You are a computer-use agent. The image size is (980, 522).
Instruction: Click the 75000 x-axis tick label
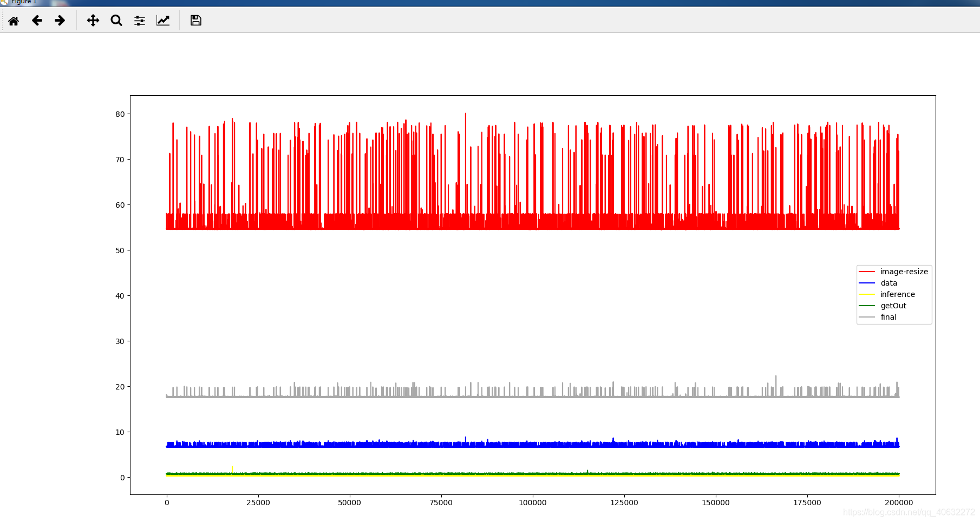tap(441, 503)
